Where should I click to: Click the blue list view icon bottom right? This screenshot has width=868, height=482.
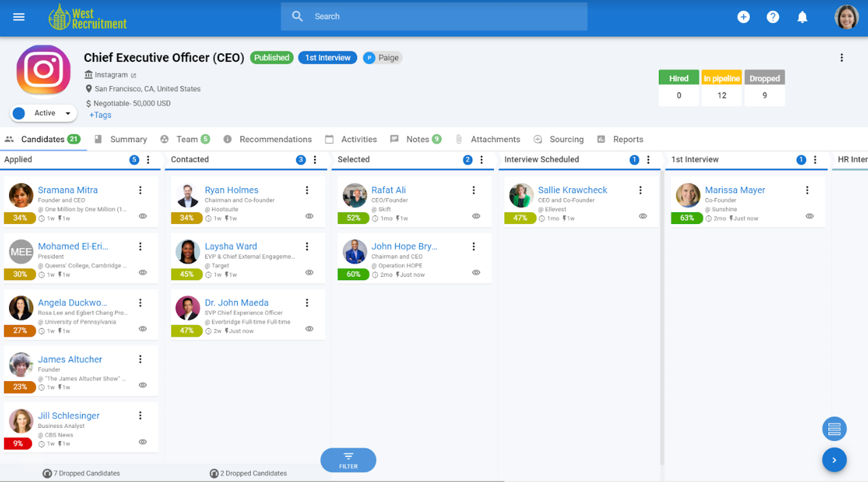[834, 429]
